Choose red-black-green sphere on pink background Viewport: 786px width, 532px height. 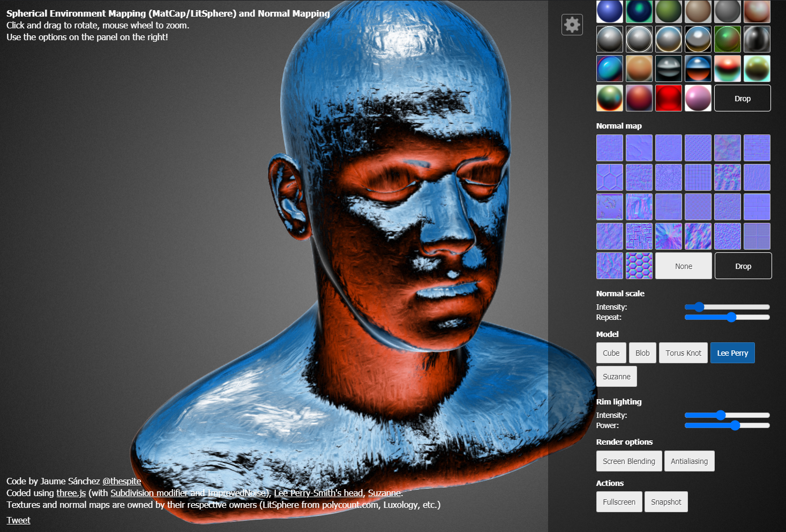click(728, 69)
